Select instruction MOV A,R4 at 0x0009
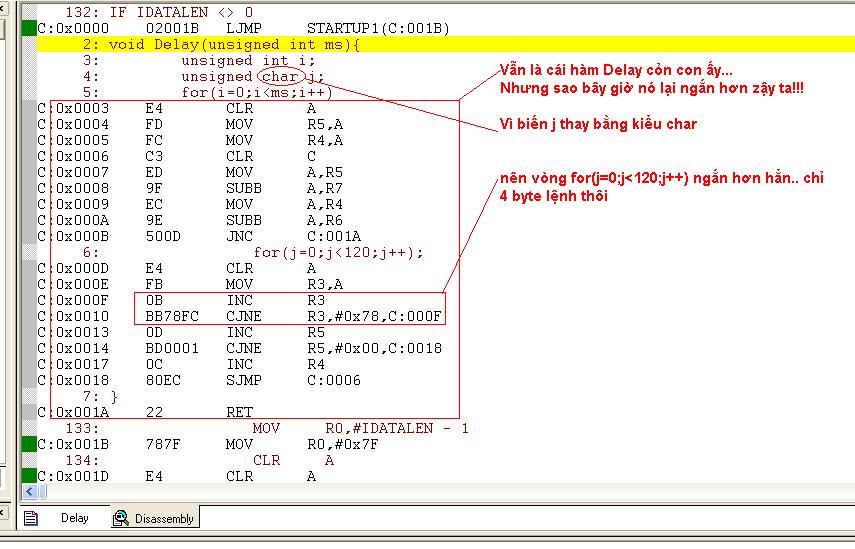Screen dimensions: 855x549 pyautogui.click(x=190, y=204)
